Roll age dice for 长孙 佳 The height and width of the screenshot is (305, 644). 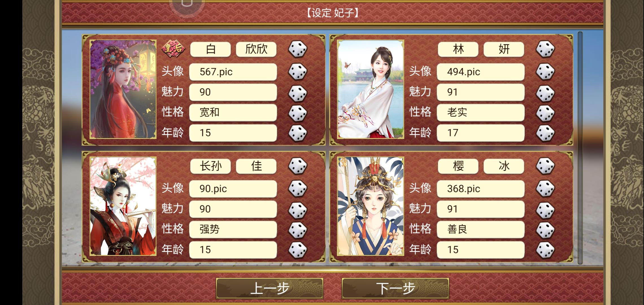297,250
